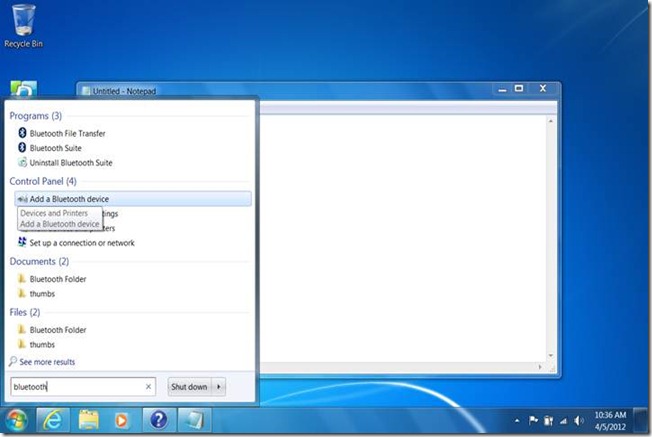652x437 pixels.
Task: Click See more results link
Action: [46, 362]
